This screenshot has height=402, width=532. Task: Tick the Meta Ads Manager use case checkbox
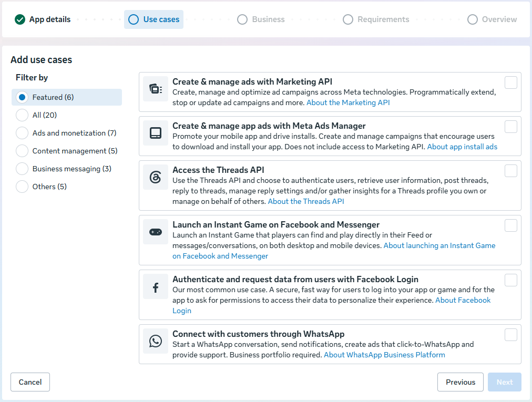(x=510, y=127)
